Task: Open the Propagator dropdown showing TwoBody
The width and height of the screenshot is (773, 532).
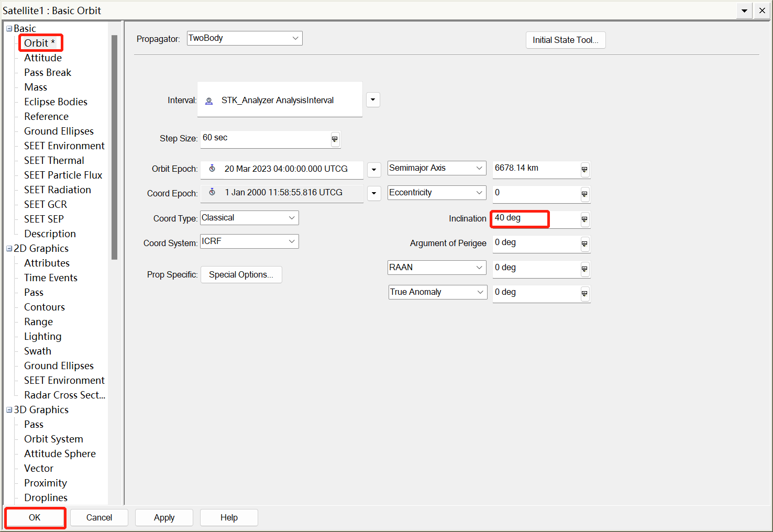Action: tap(244, 38)
